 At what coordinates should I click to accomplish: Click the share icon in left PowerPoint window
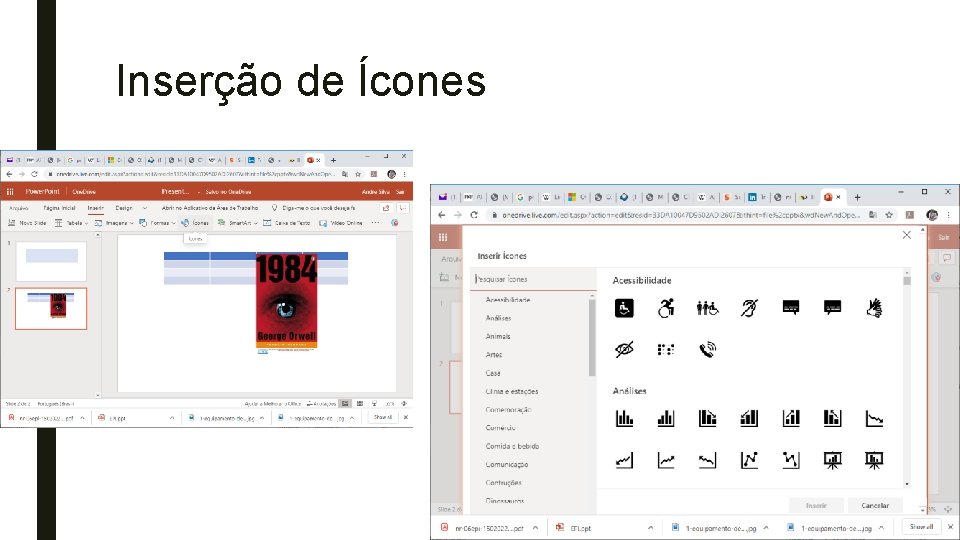click(386, 208)
